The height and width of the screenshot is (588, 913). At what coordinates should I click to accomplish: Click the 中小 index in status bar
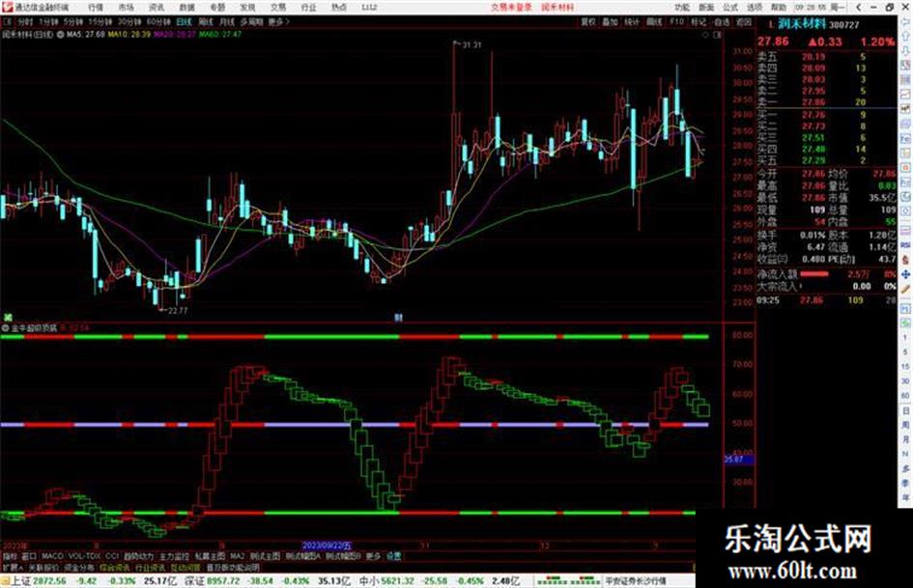(x=368, y=581)
